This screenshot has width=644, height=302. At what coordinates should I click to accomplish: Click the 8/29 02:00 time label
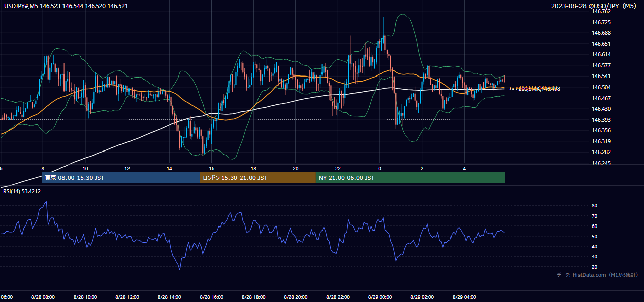pos(422,297)
